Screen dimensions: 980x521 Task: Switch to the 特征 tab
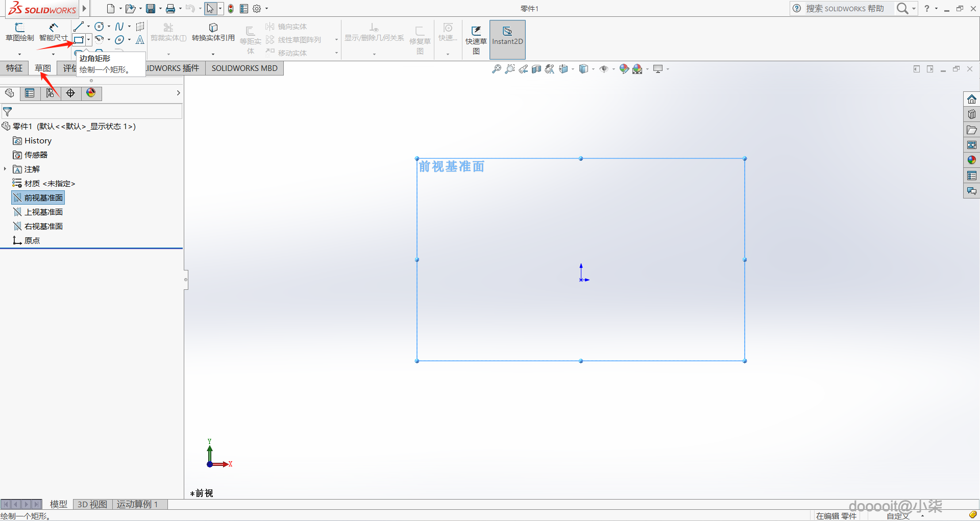14,68
